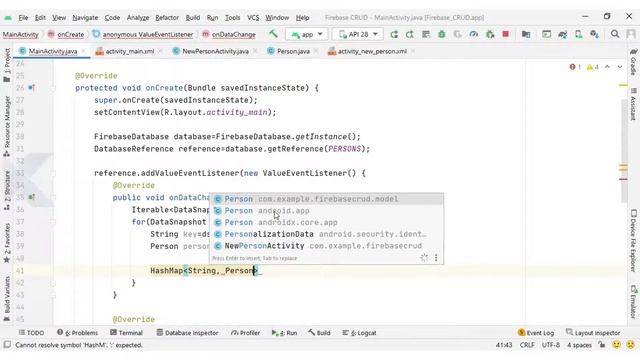
Task: Open the Analyze menu
Action: pos(138,18)
